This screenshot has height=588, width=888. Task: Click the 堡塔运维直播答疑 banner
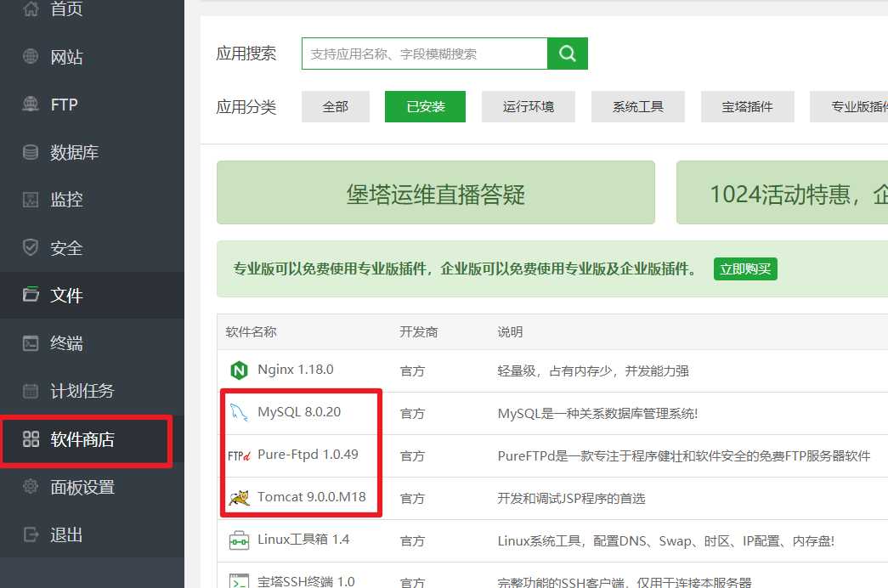[436, 193]
